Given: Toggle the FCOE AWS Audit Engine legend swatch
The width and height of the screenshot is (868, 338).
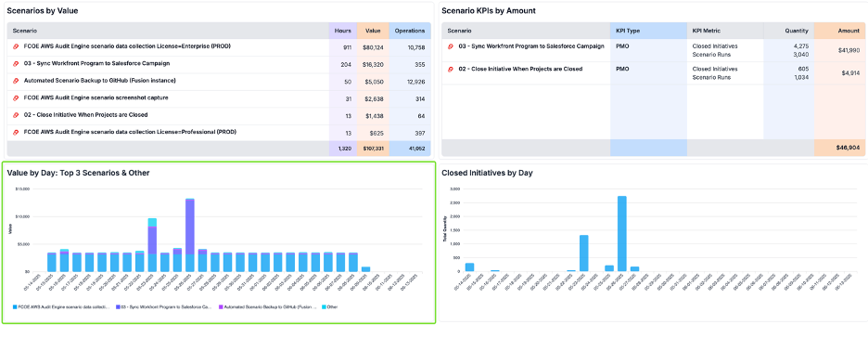Looking at the screenshot, I should (15, 306).
